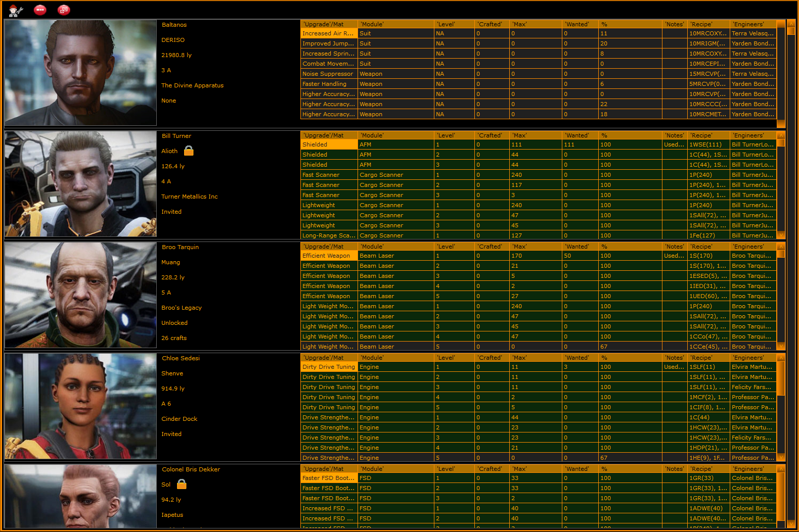Click the red pop-out window icon

coord(64,10)
